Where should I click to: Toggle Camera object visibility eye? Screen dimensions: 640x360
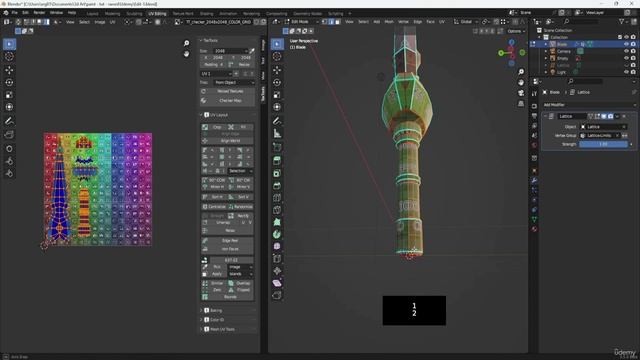point(627,51)
